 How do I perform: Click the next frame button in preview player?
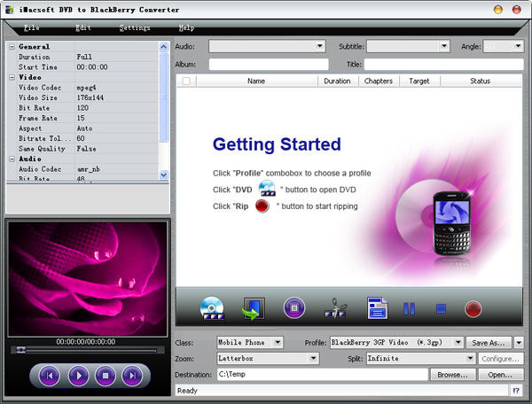click(132, 376)
